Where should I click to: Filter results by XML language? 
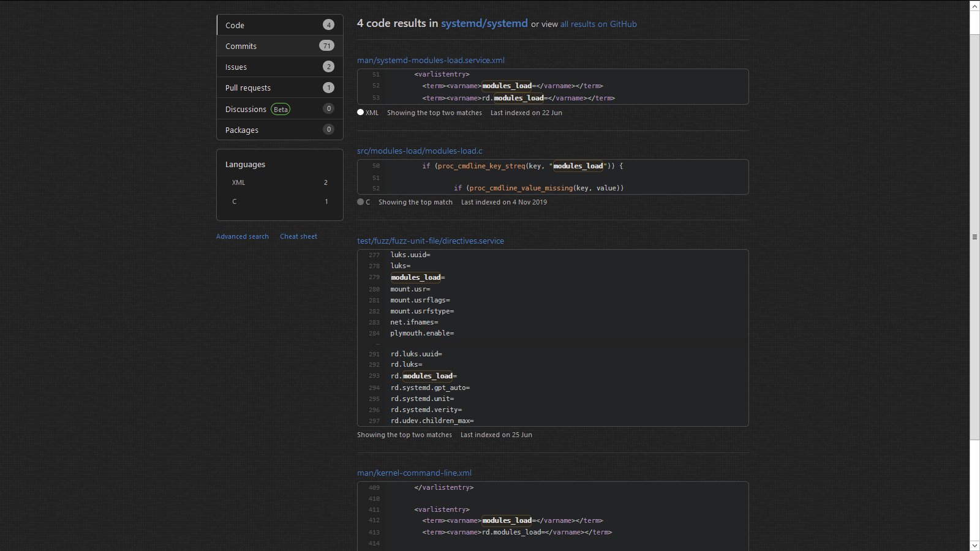238,182
